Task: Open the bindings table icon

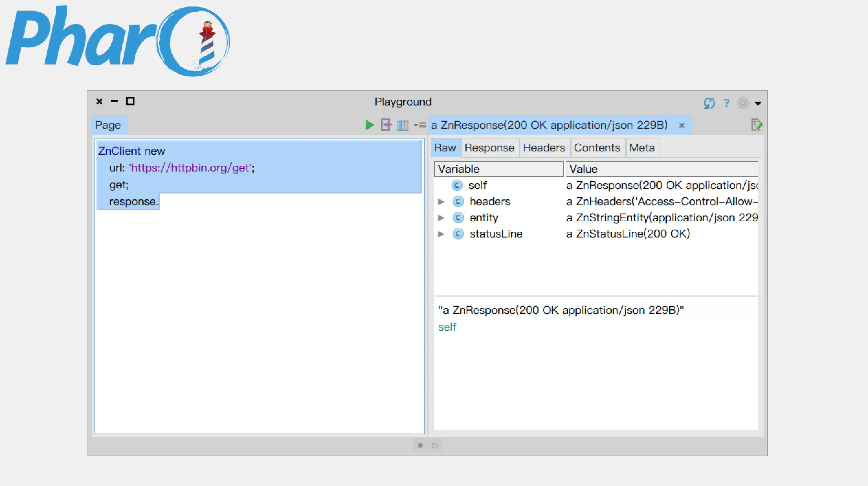Action: click(403, 125)
